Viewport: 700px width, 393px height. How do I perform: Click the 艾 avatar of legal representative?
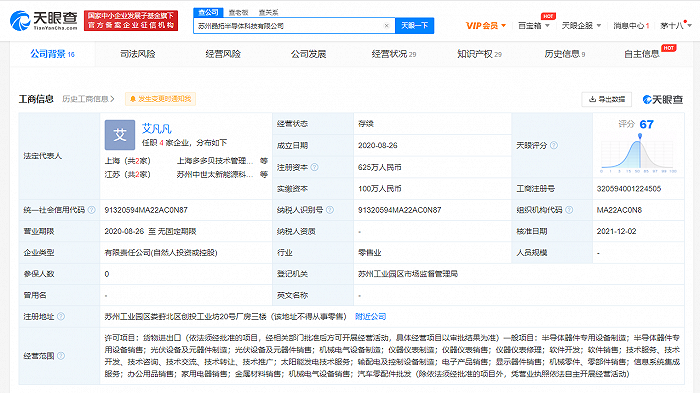click(120, 135)
